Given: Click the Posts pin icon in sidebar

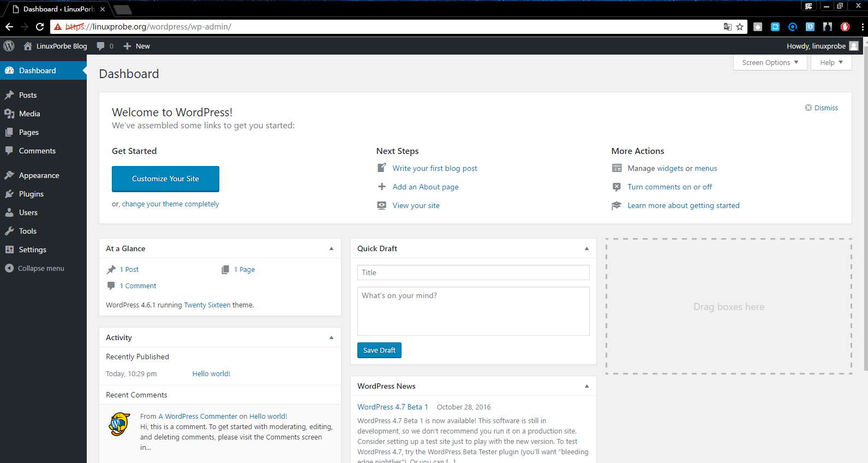Looking at the screenshot, I should tap(9, 95).
